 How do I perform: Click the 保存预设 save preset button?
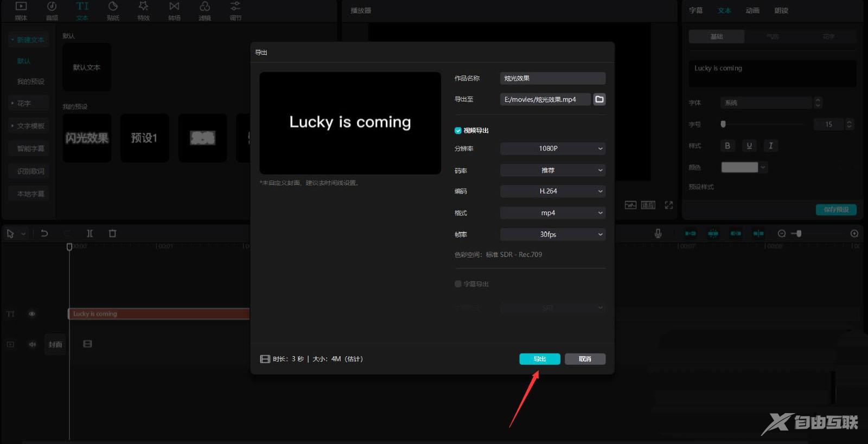click(x=836, y=209)
